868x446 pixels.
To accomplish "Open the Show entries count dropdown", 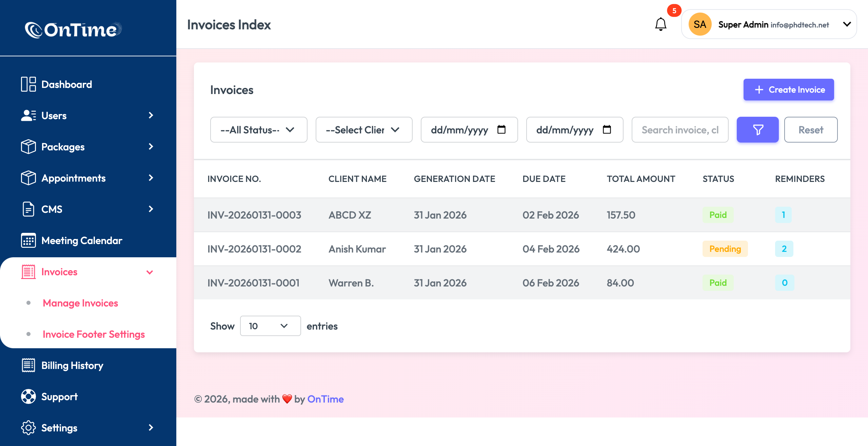I will click(x=270, y=326).
